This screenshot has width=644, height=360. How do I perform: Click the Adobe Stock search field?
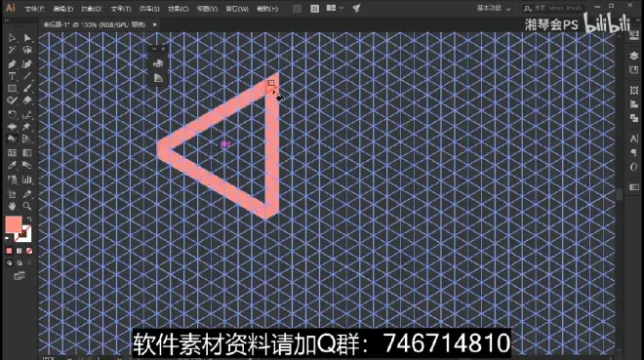(553, 8)
